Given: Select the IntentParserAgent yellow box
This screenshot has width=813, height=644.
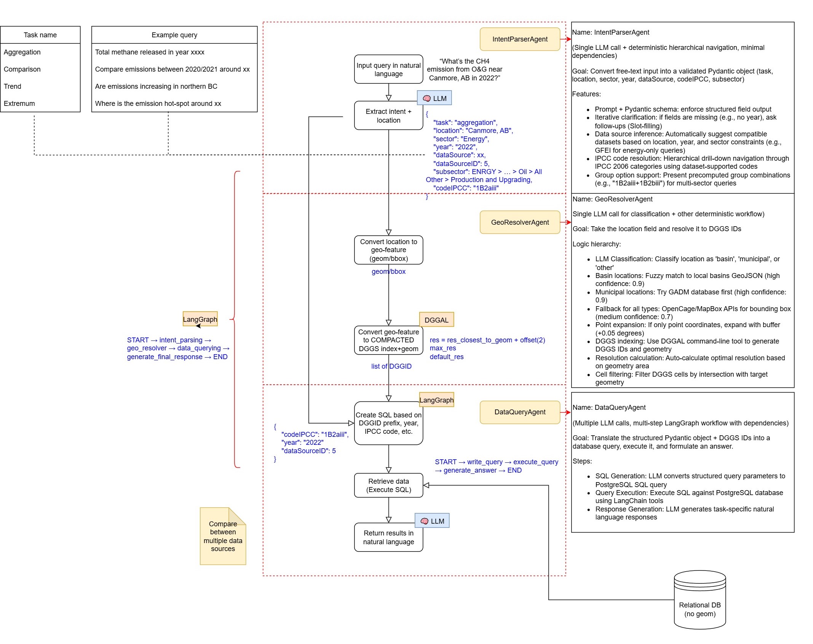Looking at the screenshot, I should [x=519, y=39].
